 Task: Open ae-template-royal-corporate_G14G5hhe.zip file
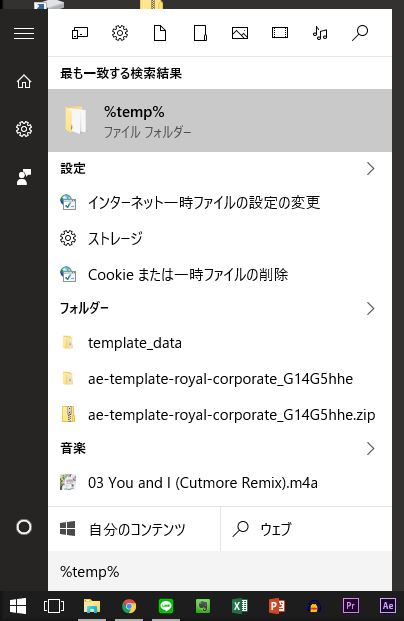(x=220, y=415)
